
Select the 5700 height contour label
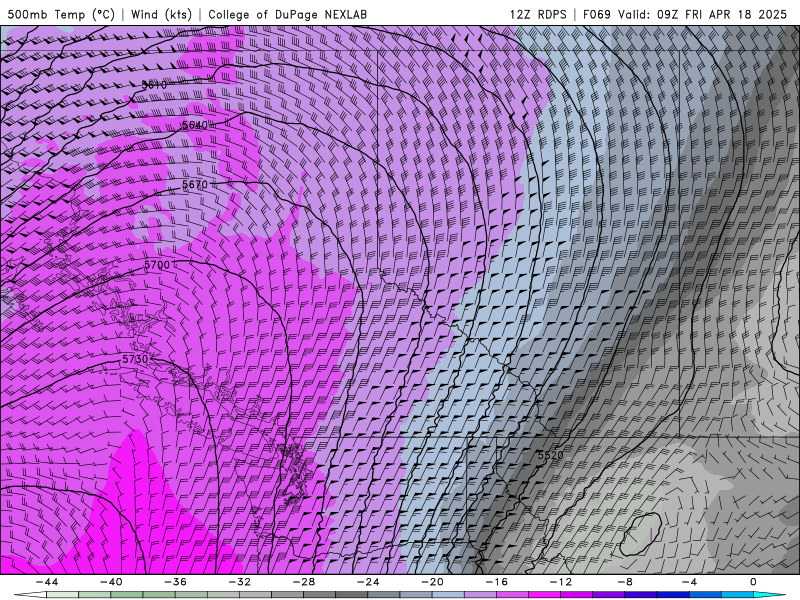tap(157, 265)
